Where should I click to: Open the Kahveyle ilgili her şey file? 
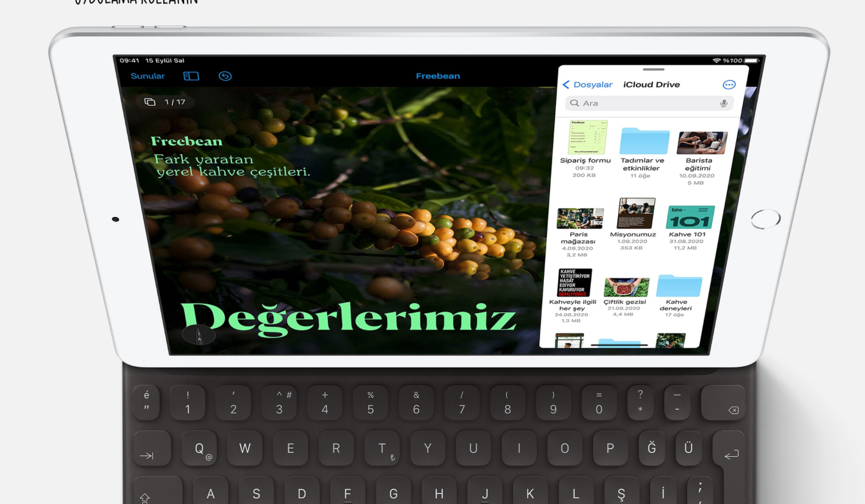click(x=572, y=296)
